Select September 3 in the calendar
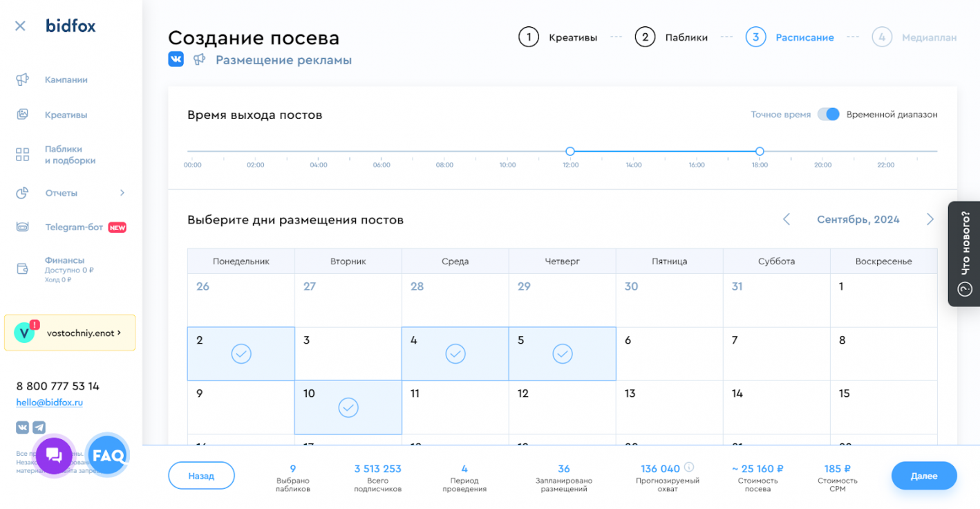Image resolution: width=980 pixels, height=509 pixels. pos(348,353)
